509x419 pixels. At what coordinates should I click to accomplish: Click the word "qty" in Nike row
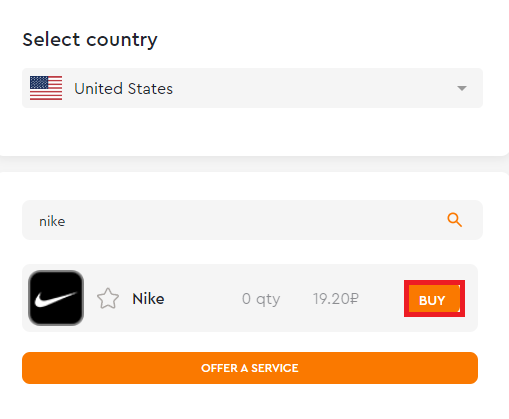pos(268,300)
